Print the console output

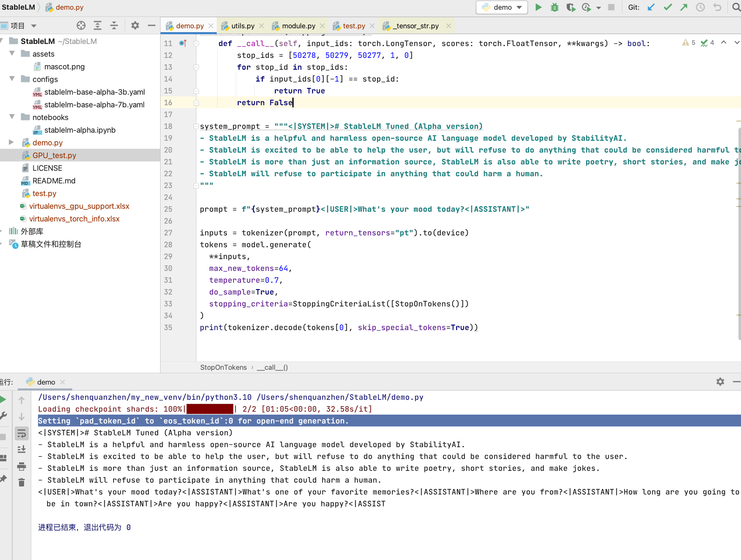click(22, 466)
